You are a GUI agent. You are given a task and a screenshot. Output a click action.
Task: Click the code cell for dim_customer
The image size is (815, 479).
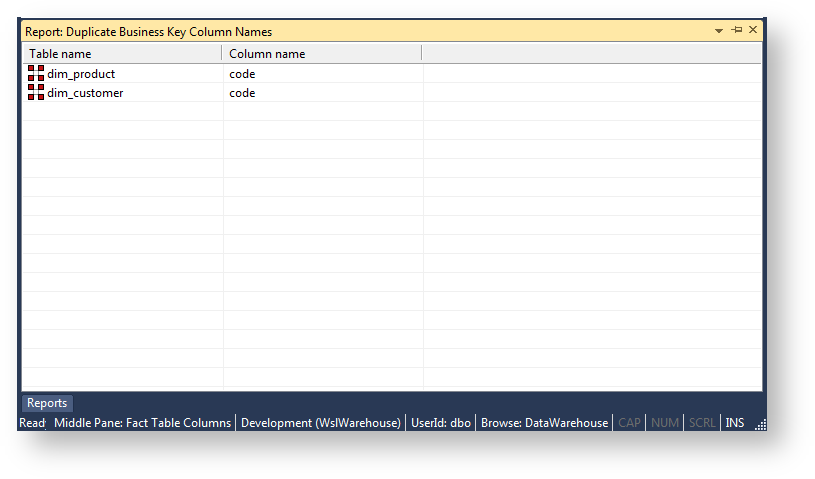242,93
